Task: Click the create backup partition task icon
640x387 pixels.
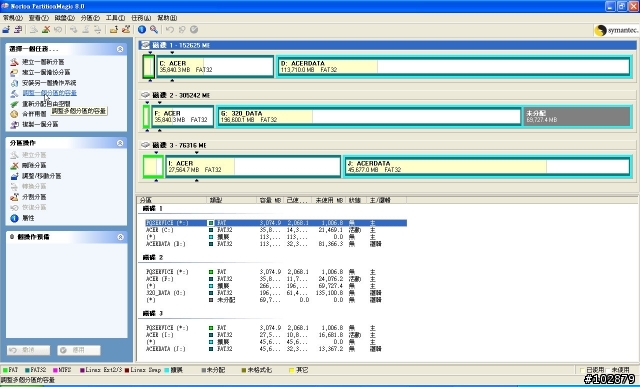Action: coord(14,72)
